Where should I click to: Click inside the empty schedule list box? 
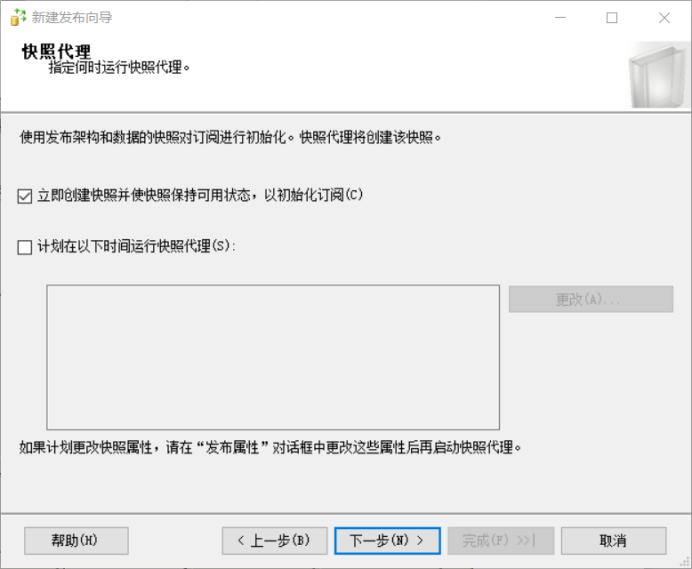(x=272, y=356)
